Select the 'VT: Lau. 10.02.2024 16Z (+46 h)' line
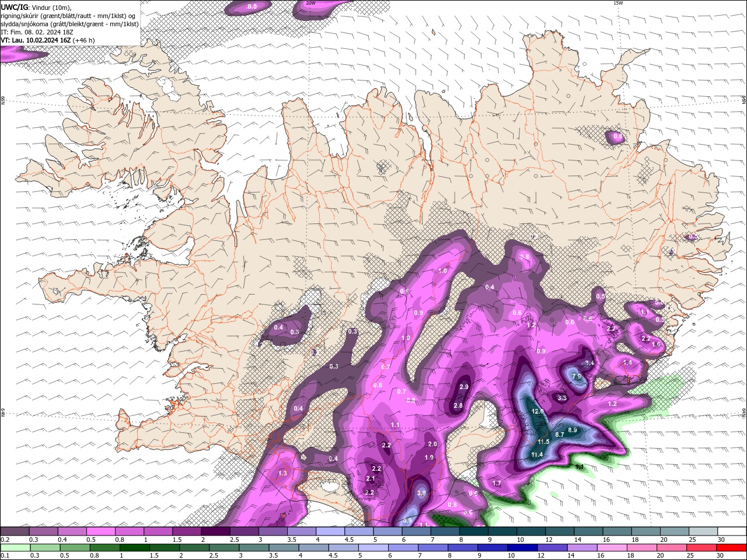Image resolution: width=747 pixels, height=560 pixels. point(47,40)
